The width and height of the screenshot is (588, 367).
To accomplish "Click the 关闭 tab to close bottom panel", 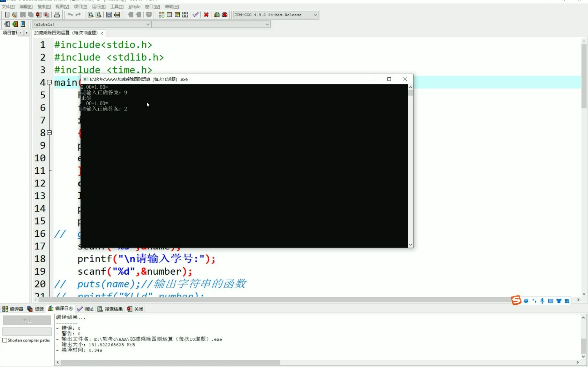I will (x=135, y=309).
